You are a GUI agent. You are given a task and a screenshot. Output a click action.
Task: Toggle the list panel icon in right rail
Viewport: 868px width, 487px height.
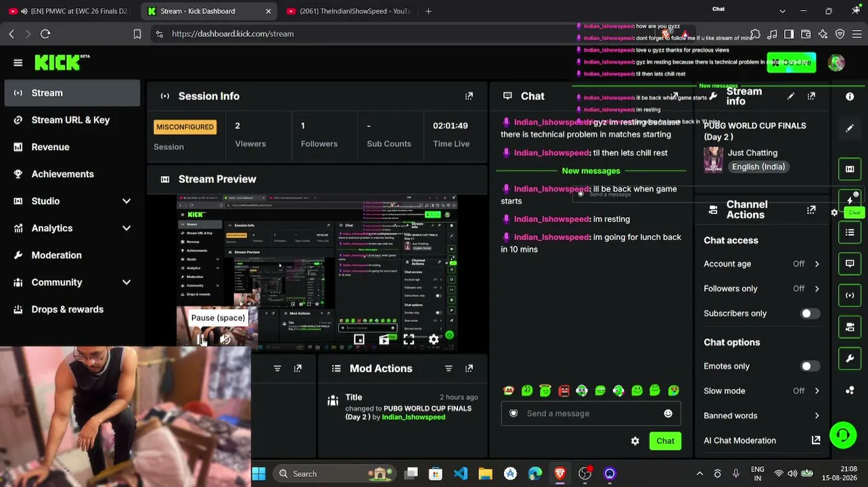click(x=850, y=233)
